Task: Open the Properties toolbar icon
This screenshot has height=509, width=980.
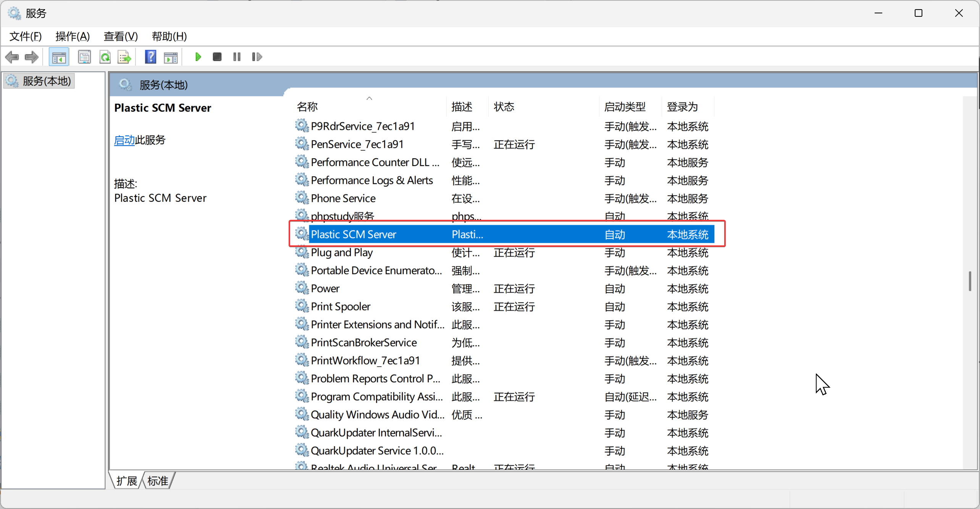Action: tap(84, 57)
